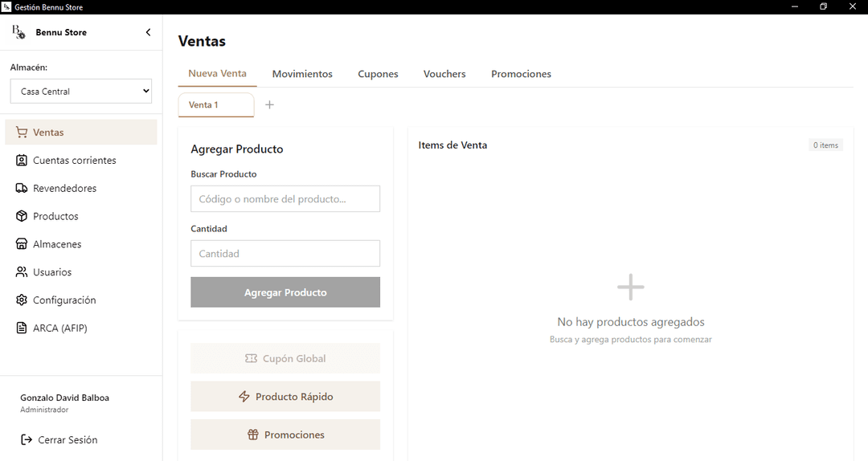The height and width of the screenshot is (461, 868).
Task: Click the lightning bolt icon on Producto Rápido
Action: click(244, 397)
